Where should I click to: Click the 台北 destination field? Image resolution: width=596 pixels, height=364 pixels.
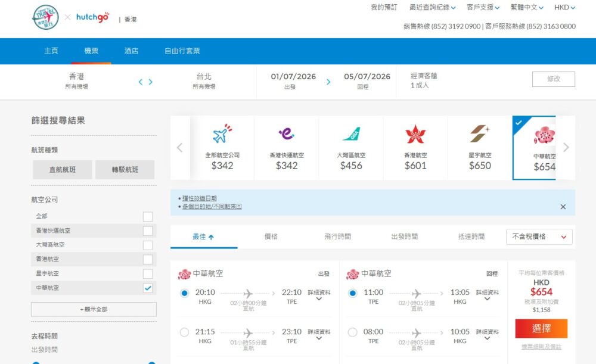(x=204, y=80)
